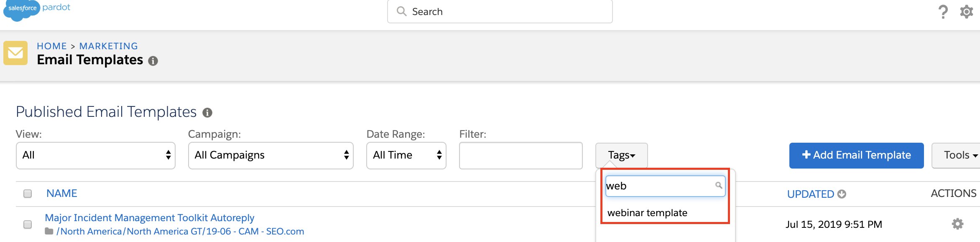Click info icon beside Email Templates heading

153,61
